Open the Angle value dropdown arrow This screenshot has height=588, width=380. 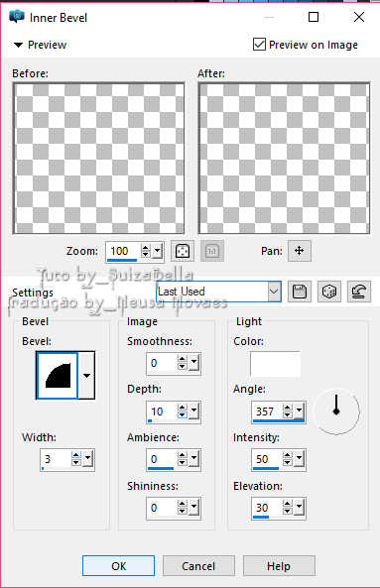pyautogui.click(x=299, y=412)
